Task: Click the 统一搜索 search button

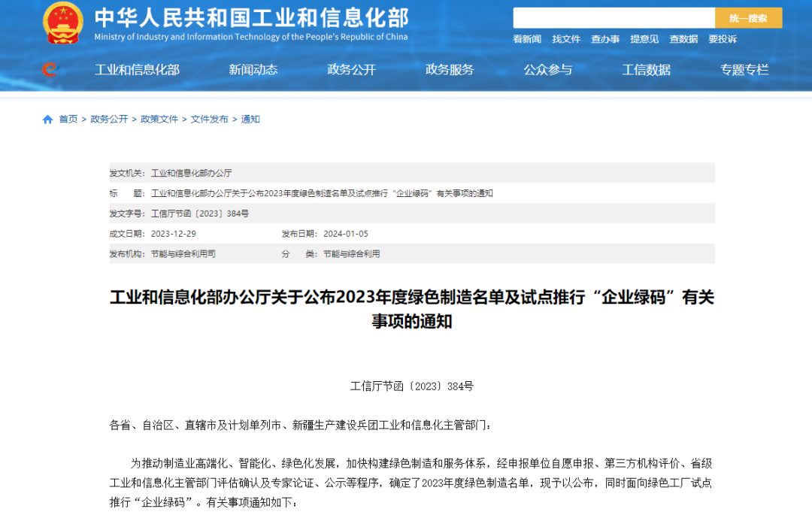Action: 748,18
